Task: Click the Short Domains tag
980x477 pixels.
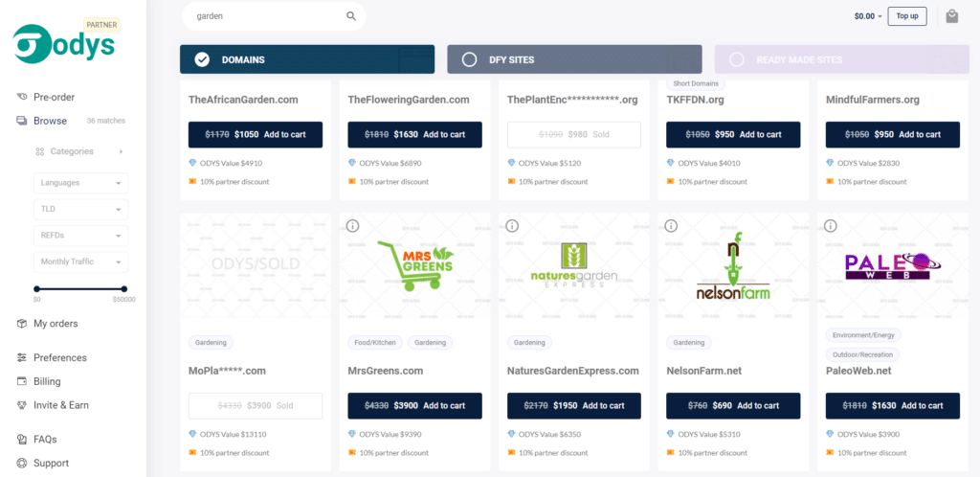Action: point(697,83)
